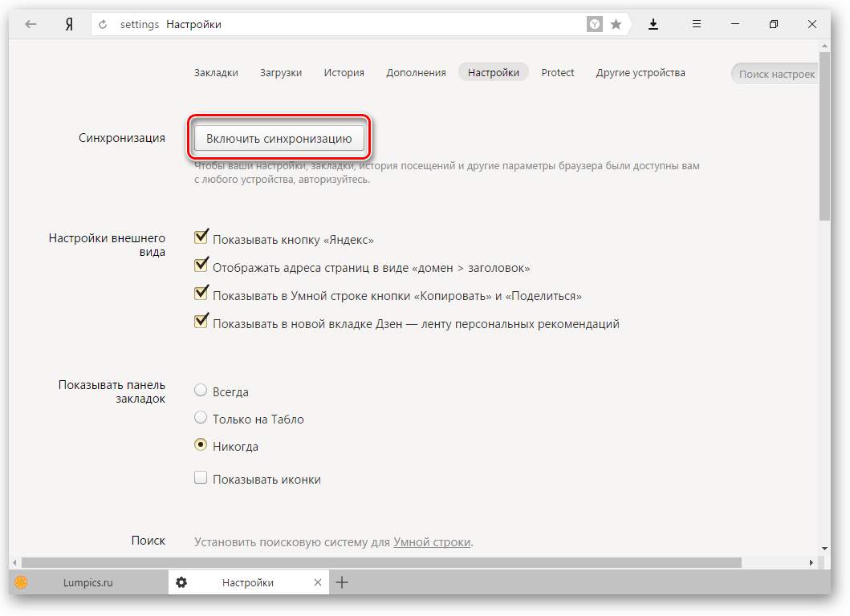
Task: Choose the «Только на Табло» radio option
Action: [x=201, y=418]
